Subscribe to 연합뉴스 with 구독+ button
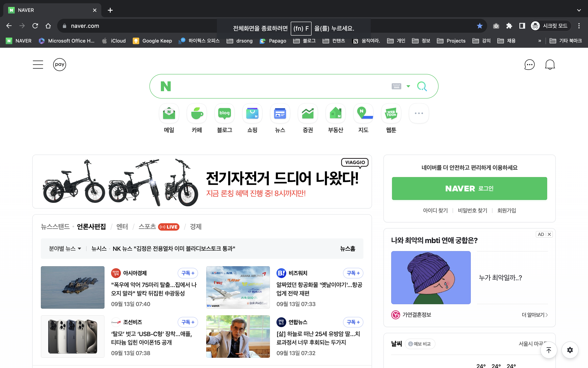 pyautogui.click(x=353, y=322)
